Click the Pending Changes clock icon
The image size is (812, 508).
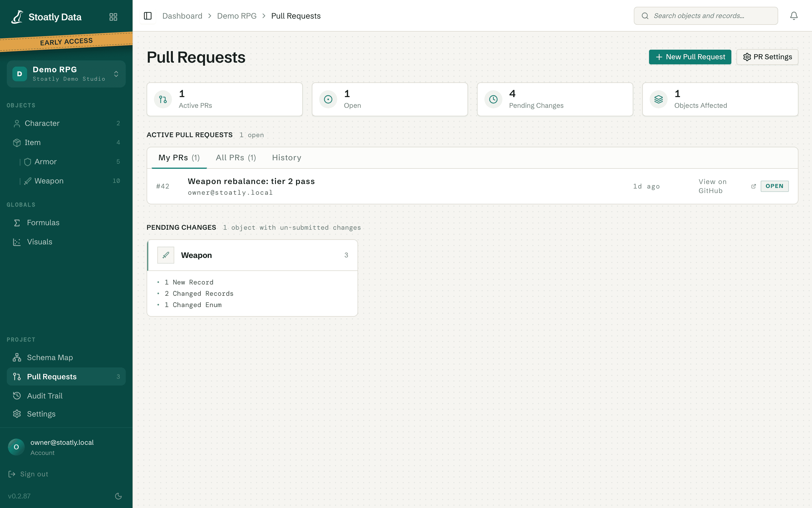click(x=493, y=99)
